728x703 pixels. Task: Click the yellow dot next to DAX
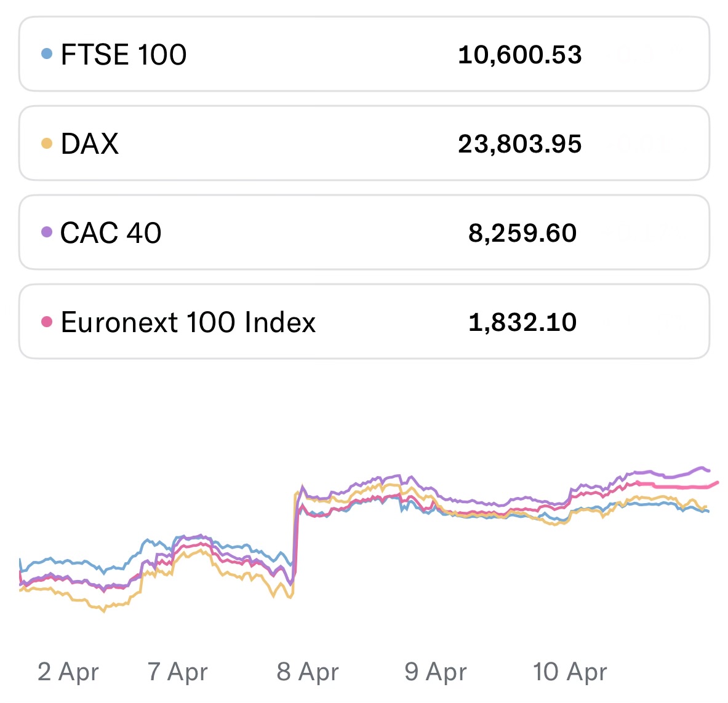pyautogui.click(x=47, y=143)
